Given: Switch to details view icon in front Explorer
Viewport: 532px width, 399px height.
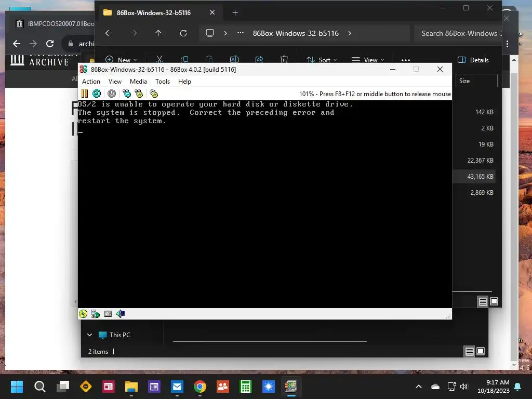Looking at the screenshot, I should click(483, 301).
